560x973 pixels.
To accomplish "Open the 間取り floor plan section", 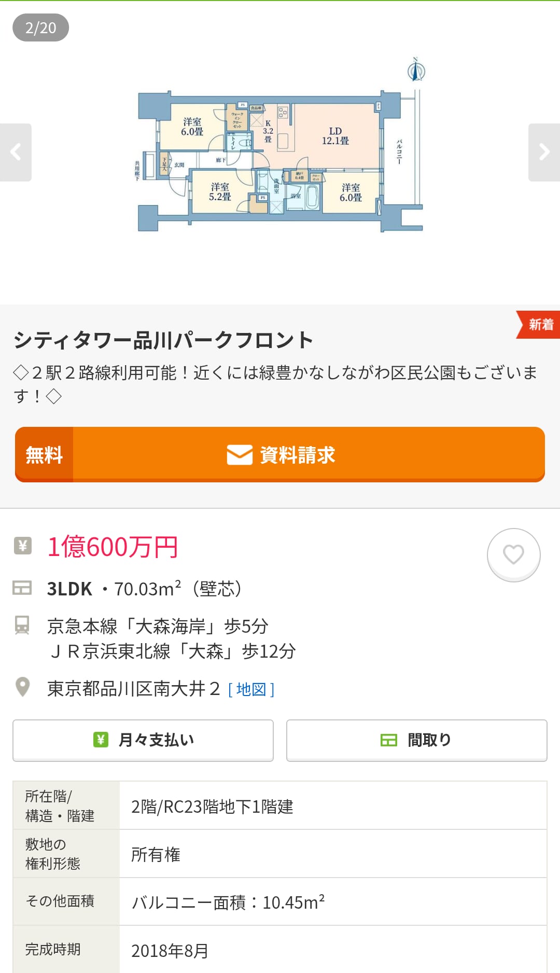I will pos(416,740).
